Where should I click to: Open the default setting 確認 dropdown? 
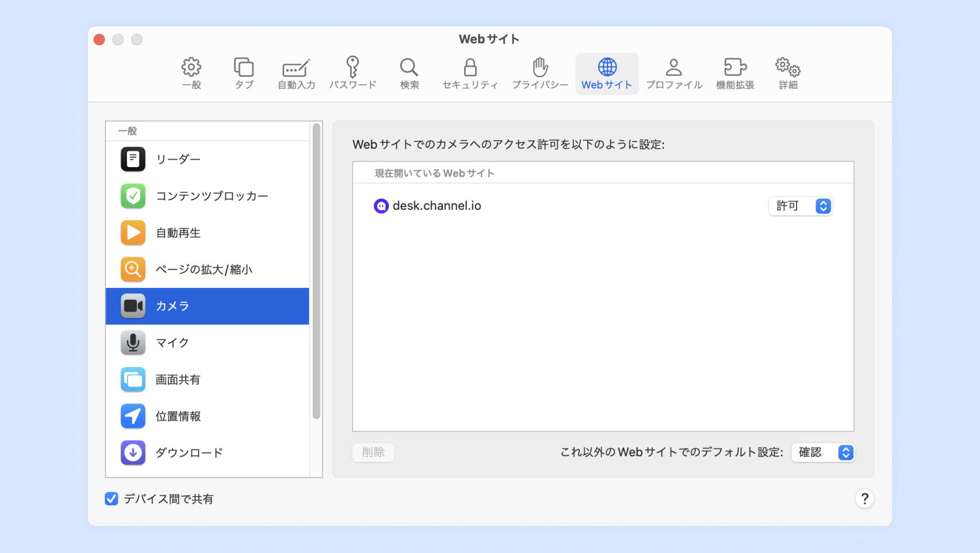click(823, 452)
